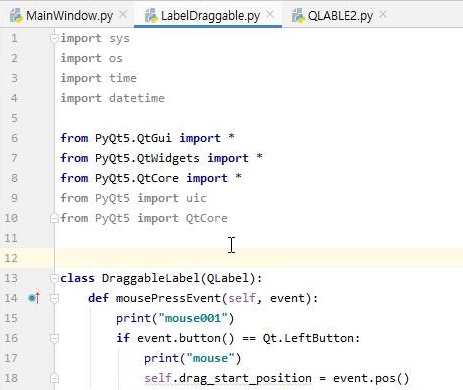
Task: Click the overriding method gutter icon on line 14
Action: tap(34, 298)
